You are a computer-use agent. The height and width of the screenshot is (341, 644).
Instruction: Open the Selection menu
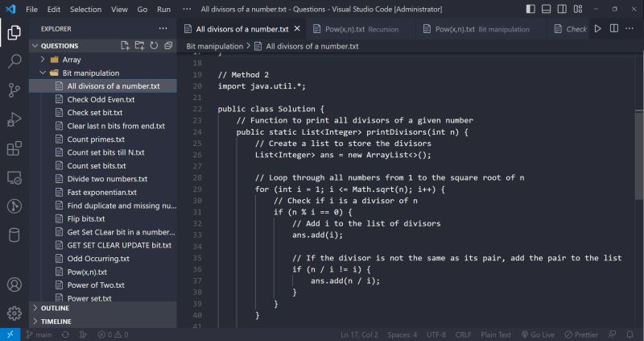coord(85,9)
